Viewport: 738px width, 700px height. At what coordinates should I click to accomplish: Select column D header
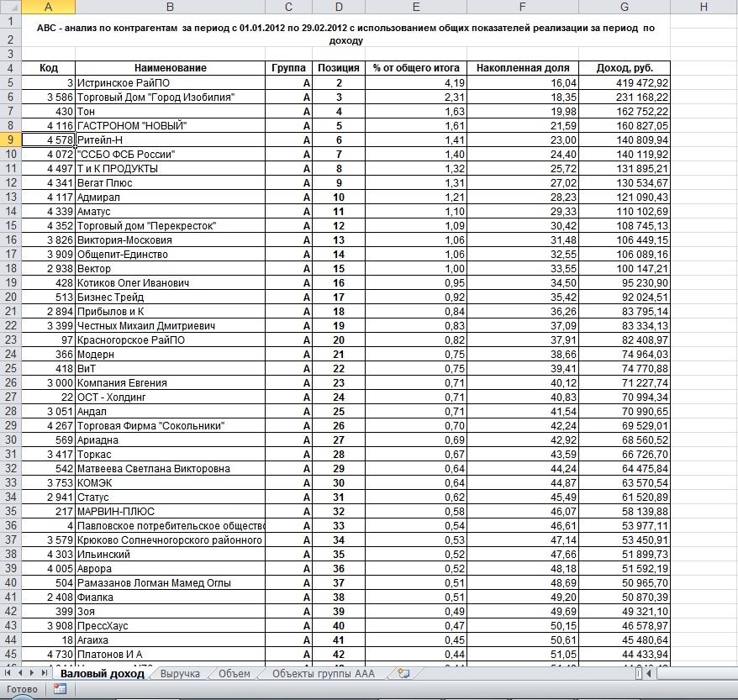[x=339, y=7]
